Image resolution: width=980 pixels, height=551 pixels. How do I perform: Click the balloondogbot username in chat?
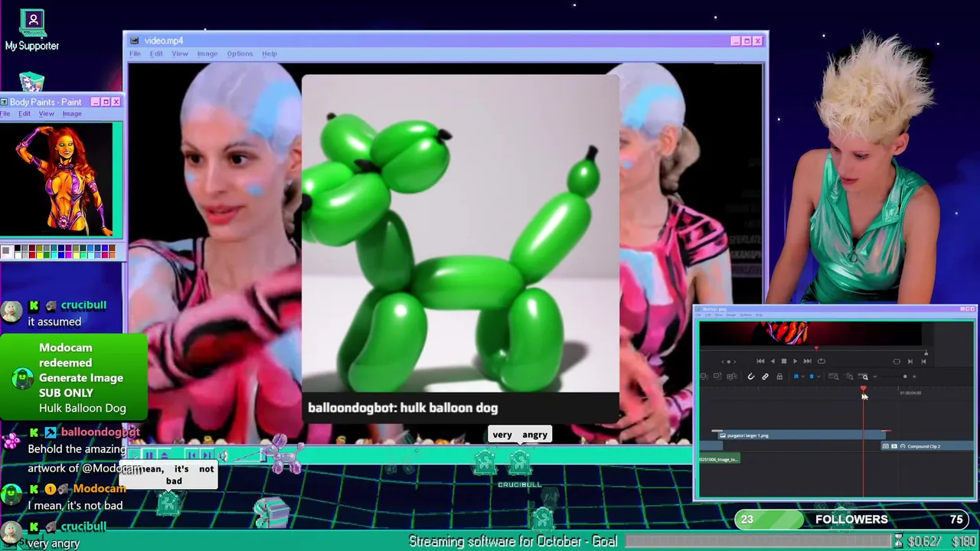pyautogui.click(x=100, y=432)
